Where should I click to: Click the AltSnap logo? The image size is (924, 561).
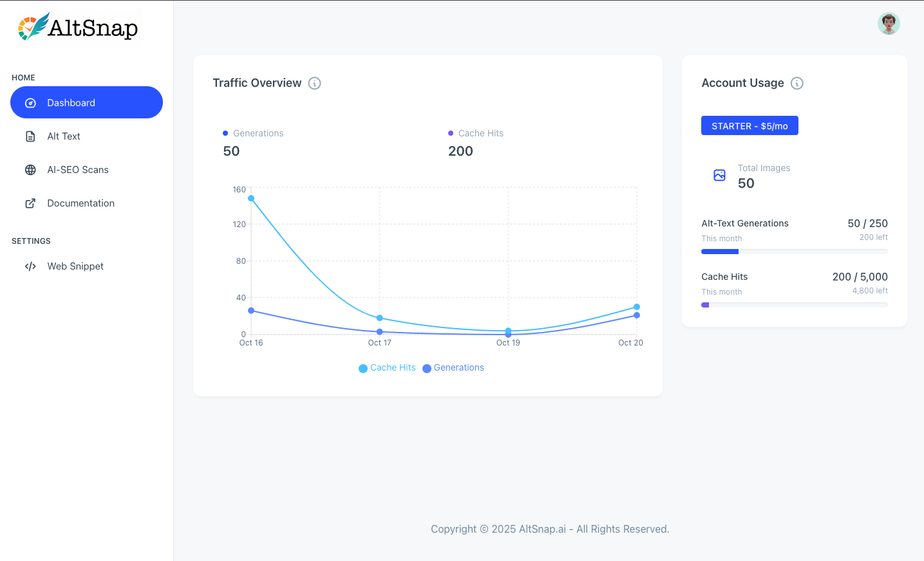tap(78, 28)
